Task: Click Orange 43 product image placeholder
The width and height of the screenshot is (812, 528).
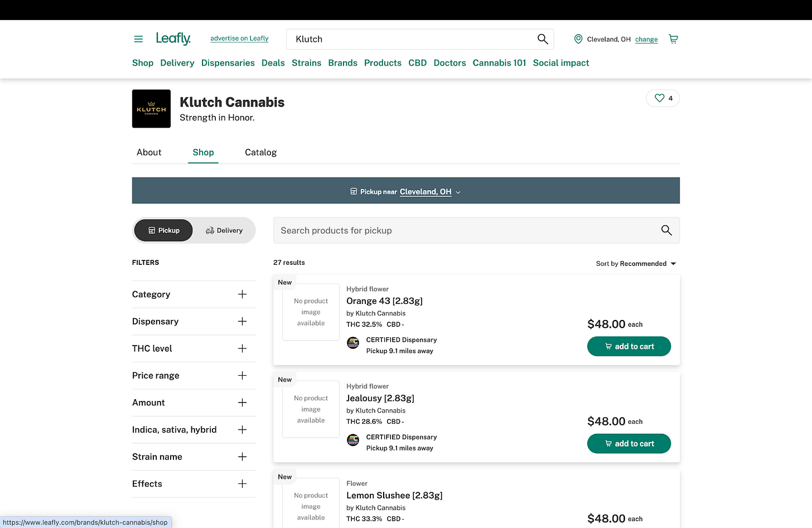Action: coord(311,312)
